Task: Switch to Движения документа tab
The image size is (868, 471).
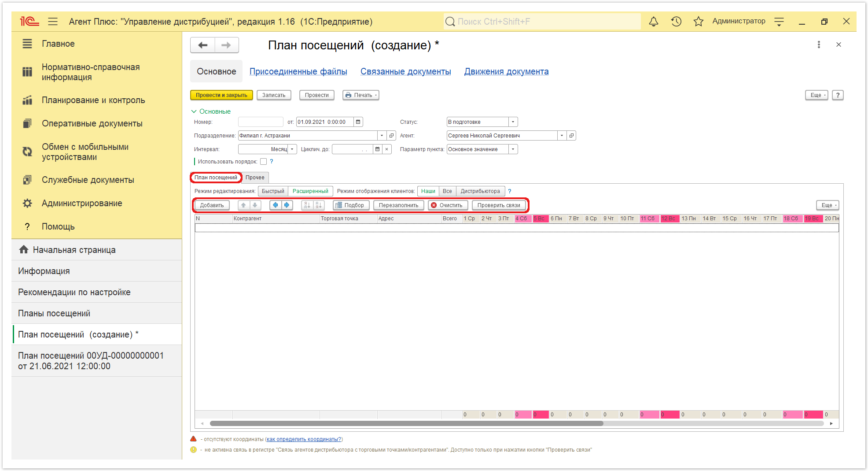Action: pyautogui.click(x=506, y=71)
